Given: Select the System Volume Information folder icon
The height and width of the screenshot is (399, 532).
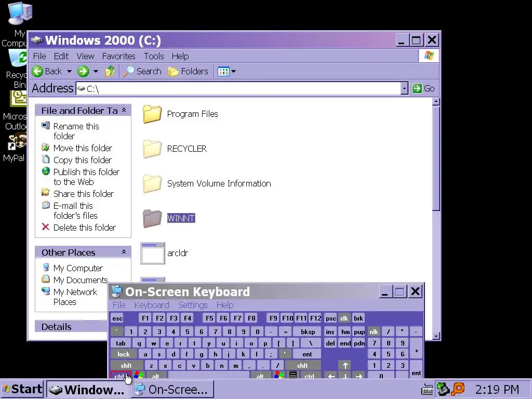Looking at the screenshot, I should point(152,183).
